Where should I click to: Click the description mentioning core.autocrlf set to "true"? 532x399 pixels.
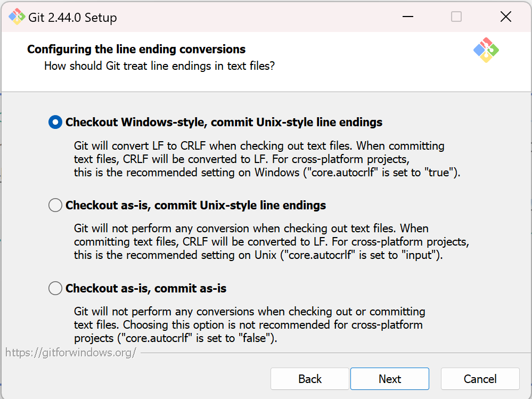266,159
